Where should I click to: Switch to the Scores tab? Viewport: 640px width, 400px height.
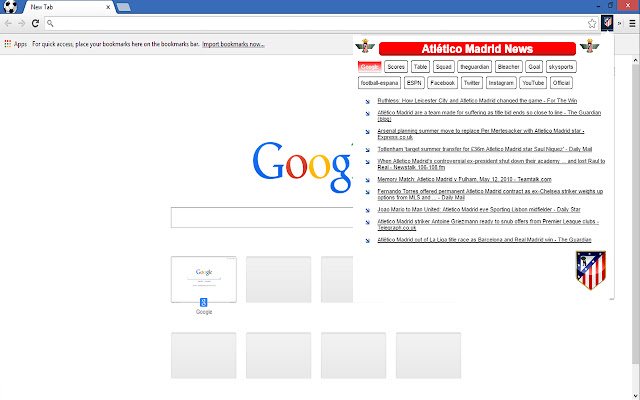(396, 67)
